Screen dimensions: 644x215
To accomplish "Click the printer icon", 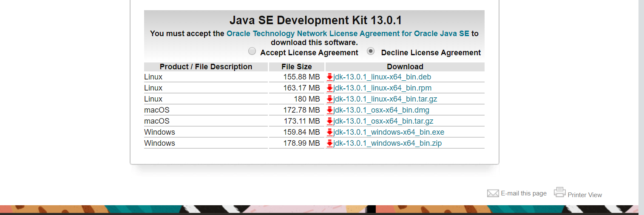I will coord(560,192).
